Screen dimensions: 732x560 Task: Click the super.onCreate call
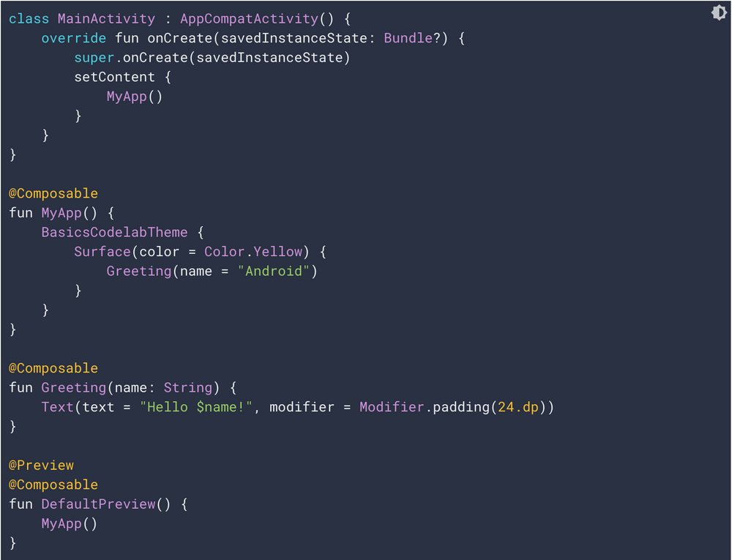pyautogui.click(x=212, y=58)
